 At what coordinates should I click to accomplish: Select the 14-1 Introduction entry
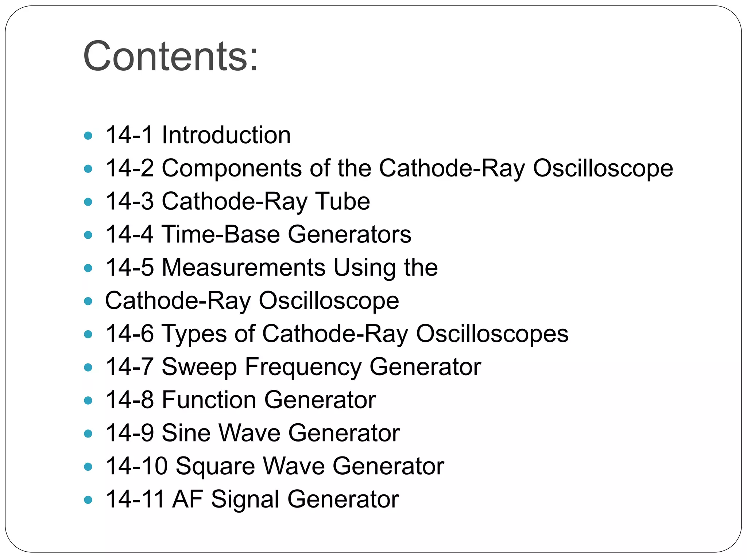click(198, 135)
